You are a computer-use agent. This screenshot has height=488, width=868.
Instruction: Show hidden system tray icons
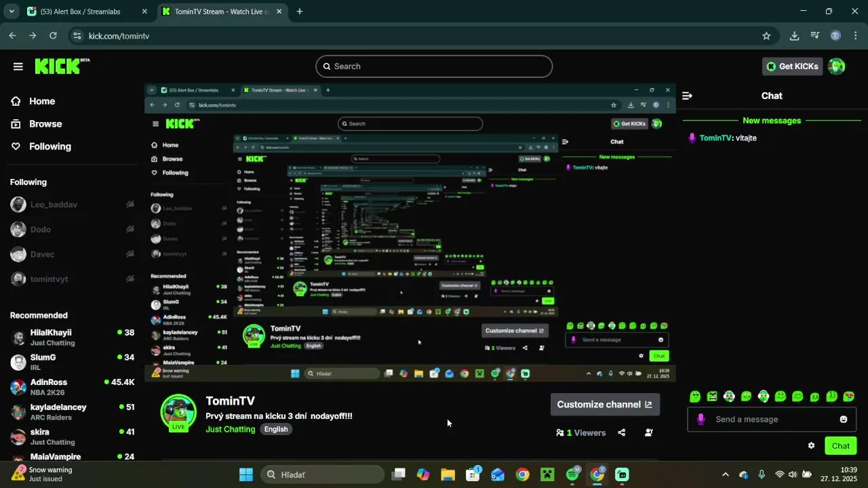(x=726, y=474)
